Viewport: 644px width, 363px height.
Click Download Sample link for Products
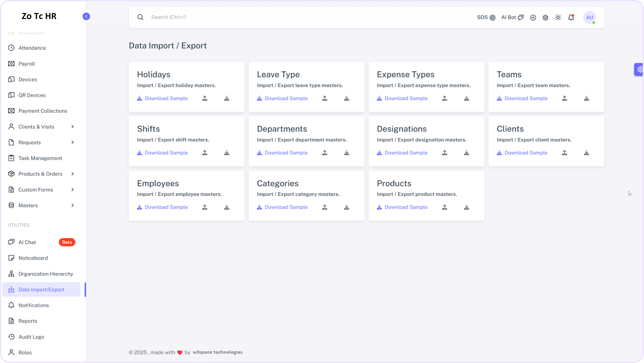(x=402, y=207)
